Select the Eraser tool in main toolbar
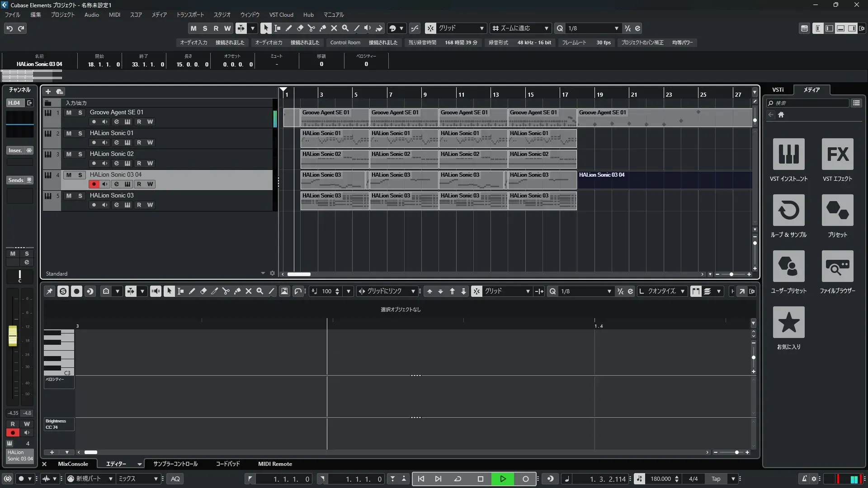The height and width of the screenshot is (488, 868). point(300,28)
